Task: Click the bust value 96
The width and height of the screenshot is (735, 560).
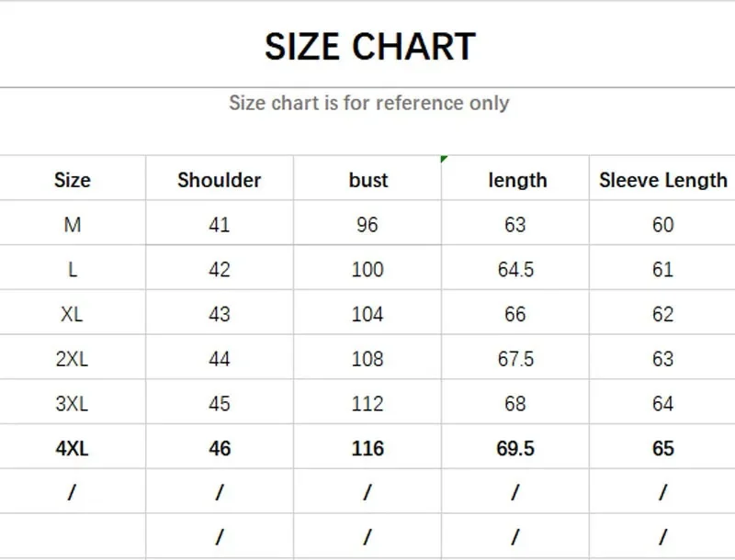Action: [x=367, y=225]
